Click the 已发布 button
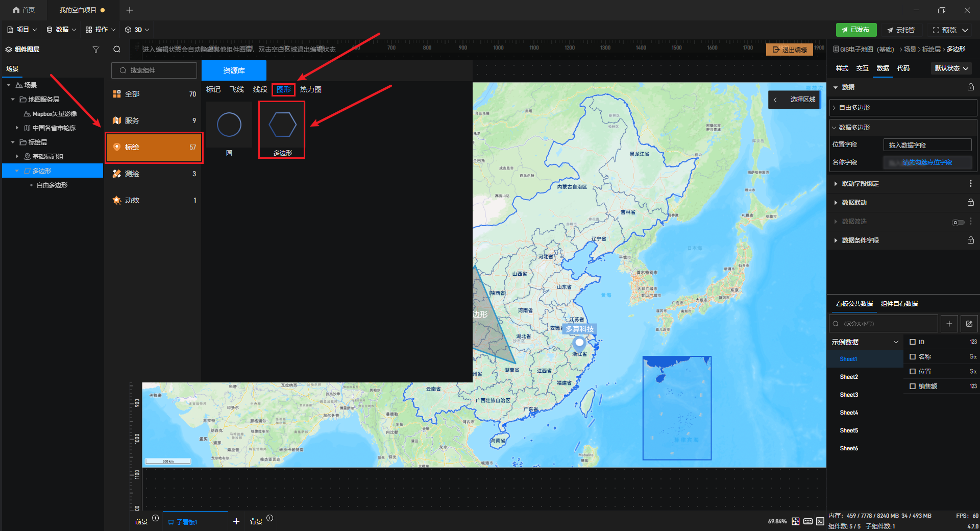980x531 pixels. (856, 30)
